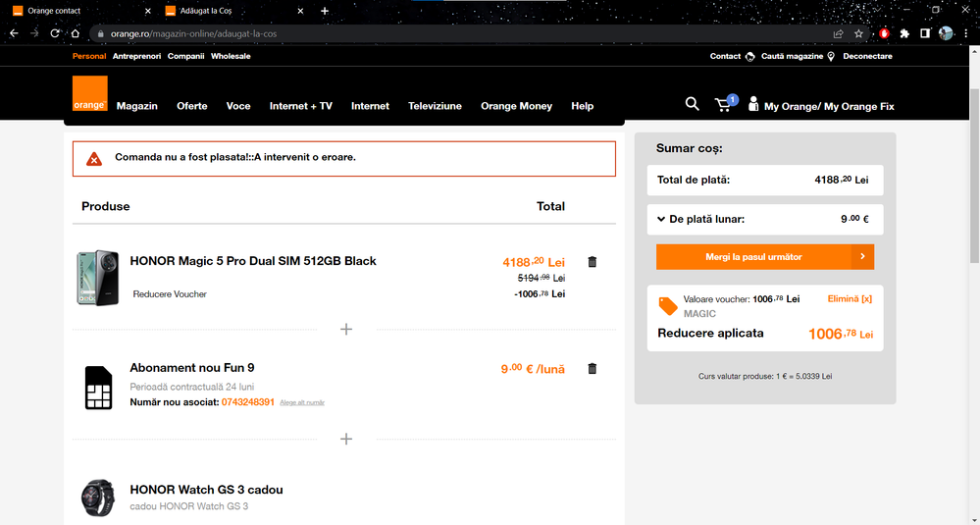Open browser extensions puzzle icon
Viewport: 980px width, 525px height.
click(x=903, y=33)
